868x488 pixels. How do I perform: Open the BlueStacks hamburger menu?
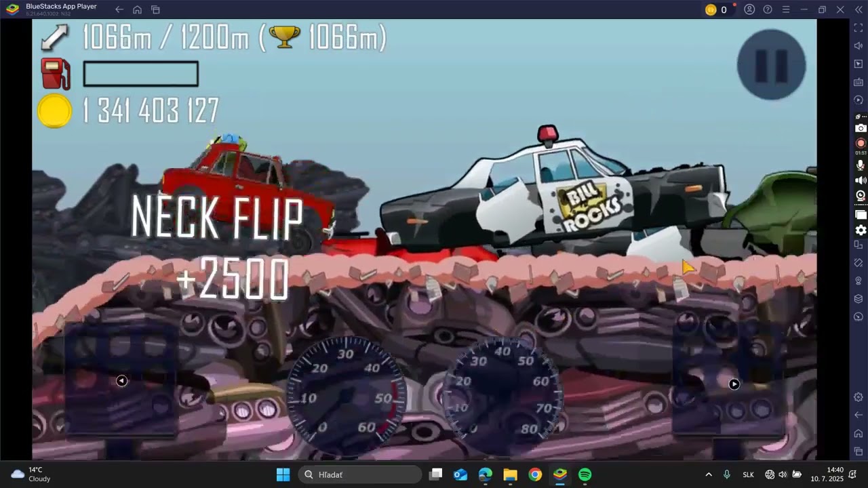pos(786,9)
